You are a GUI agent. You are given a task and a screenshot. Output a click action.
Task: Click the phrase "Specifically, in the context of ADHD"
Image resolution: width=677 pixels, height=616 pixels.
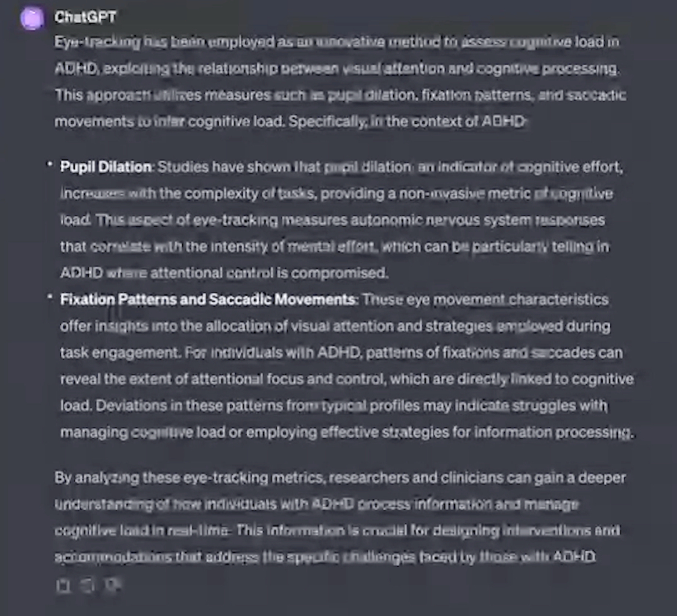406,121
